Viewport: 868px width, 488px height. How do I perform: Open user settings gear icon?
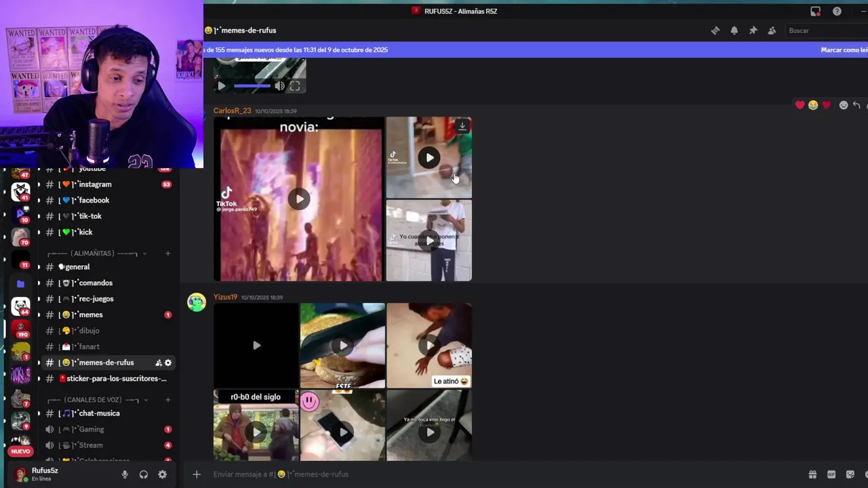click(x=163, y=474)
